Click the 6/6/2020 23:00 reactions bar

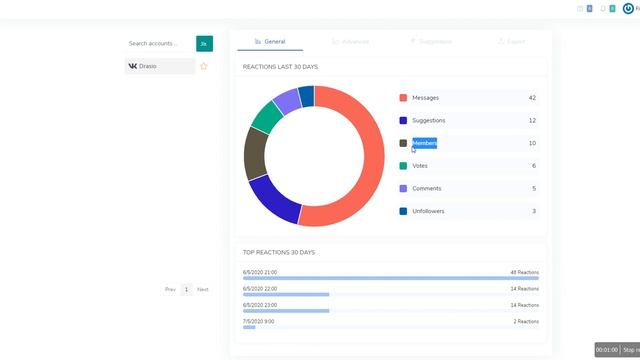pyautogui.click(x=286, y=311)
